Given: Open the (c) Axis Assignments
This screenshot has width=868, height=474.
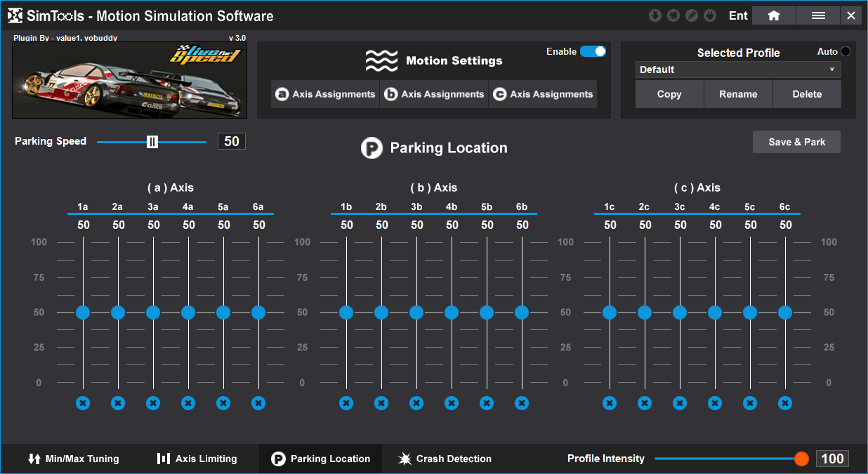Looking at the screenshot, I should (543, 94).
